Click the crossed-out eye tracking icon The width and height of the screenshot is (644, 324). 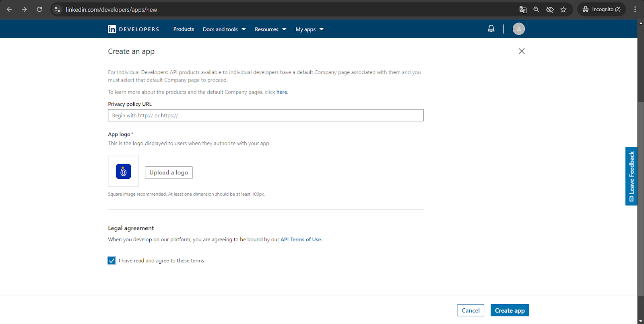pyautogui.click(x=550, y=10)
